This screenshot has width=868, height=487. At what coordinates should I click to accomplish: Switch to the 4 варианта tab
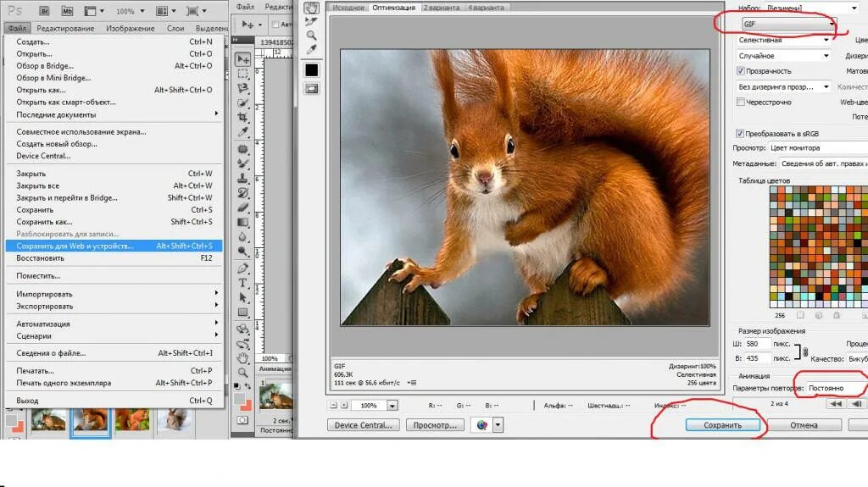(486, 8)
